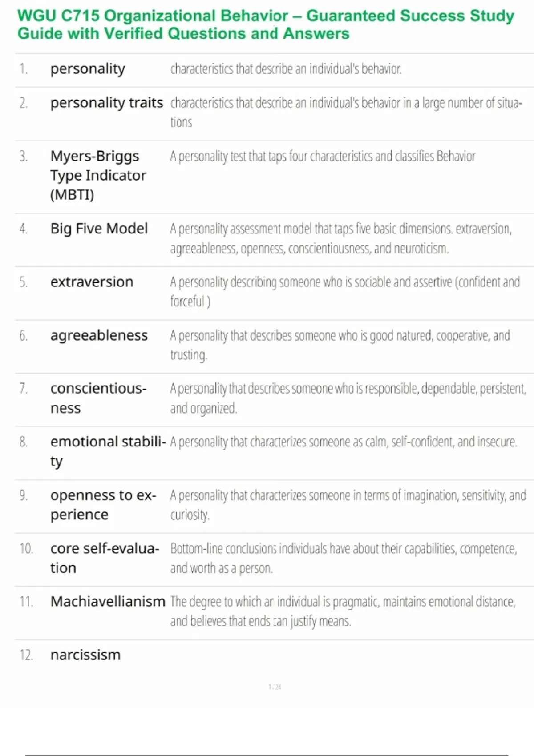
Task: Click the WGU C715 study guide title
Action: tap(266, 24)
